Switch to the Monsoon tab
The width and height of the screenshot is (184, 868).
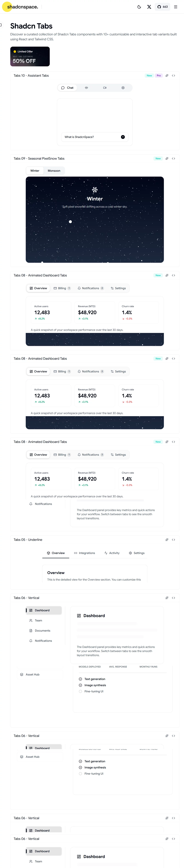54,170
